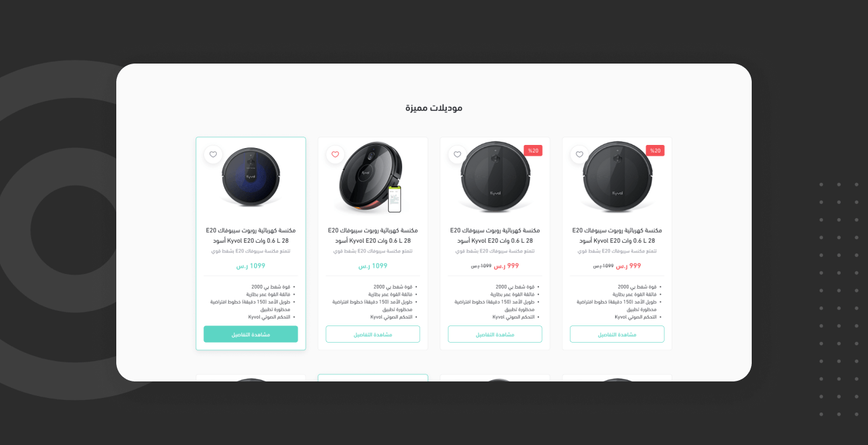868x445 pixels.
Task: Click the struck-through 1099 price on the rightmost card
Action: [604, 266]
